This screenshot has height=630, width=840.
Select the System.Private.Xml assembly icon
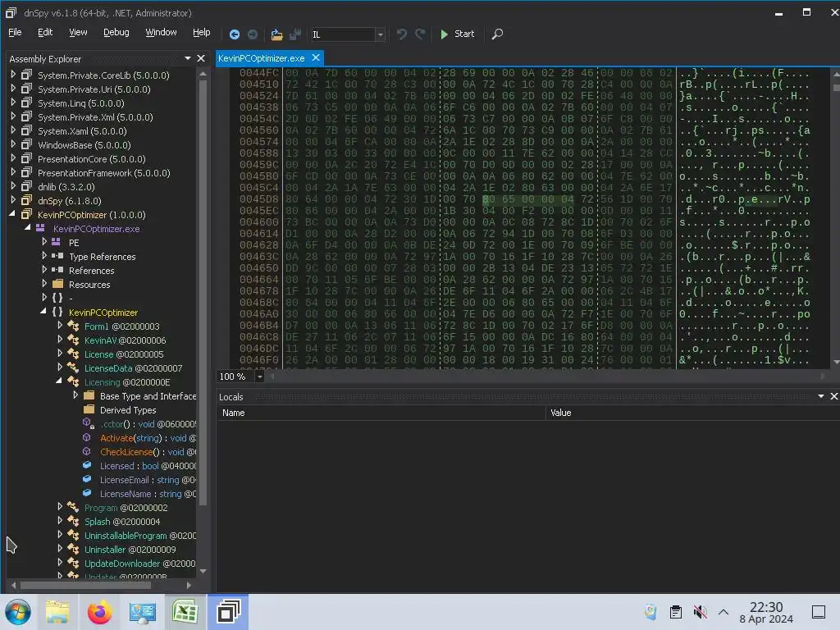(26, 116)
